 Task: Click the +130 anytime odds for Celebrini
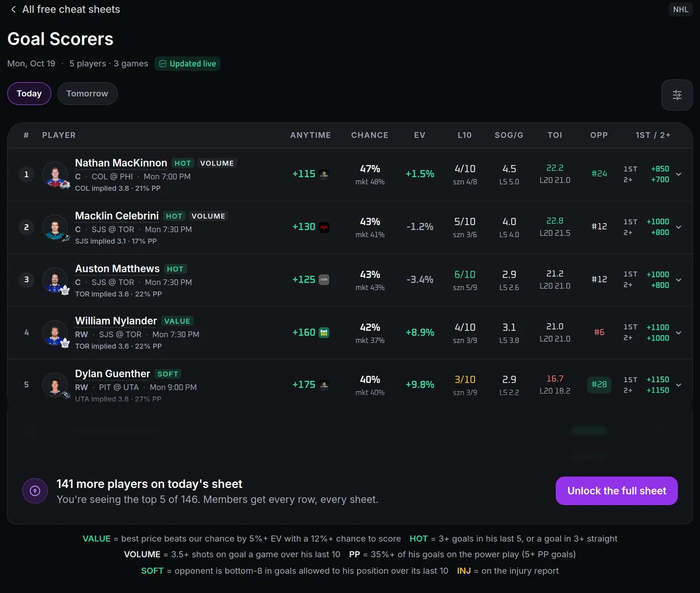pyautogui.click(x=304, y=227)
